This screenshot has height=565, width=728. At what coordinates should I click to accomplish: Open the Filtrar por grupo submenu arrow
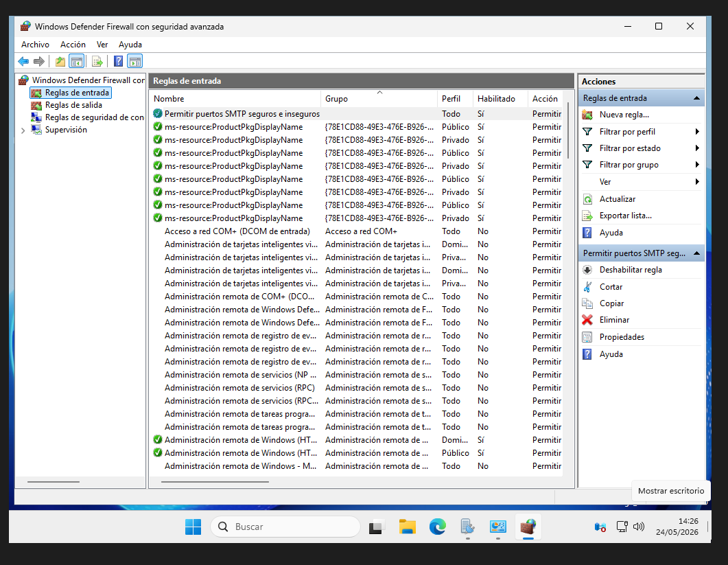coord(697,165)
